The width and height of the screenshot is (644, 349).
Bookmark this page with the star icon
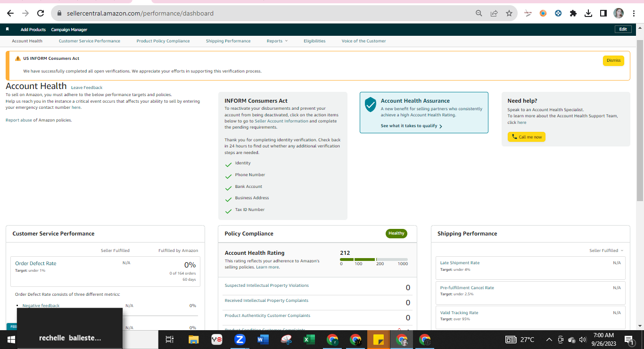point(509,13)
